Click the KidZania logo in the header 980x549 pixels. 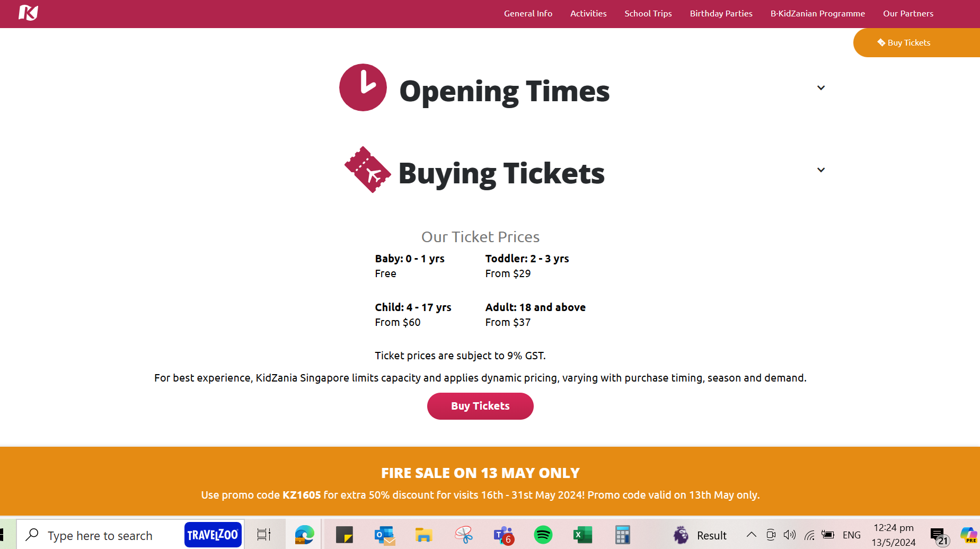28,12
